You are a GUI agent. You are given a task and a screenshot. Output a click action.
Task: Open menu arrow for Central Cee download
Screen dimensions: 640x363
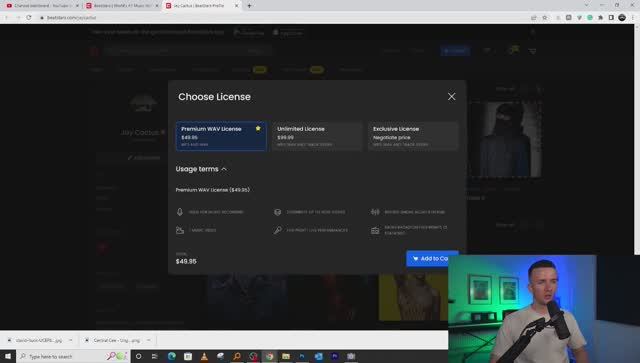[149, 340]
